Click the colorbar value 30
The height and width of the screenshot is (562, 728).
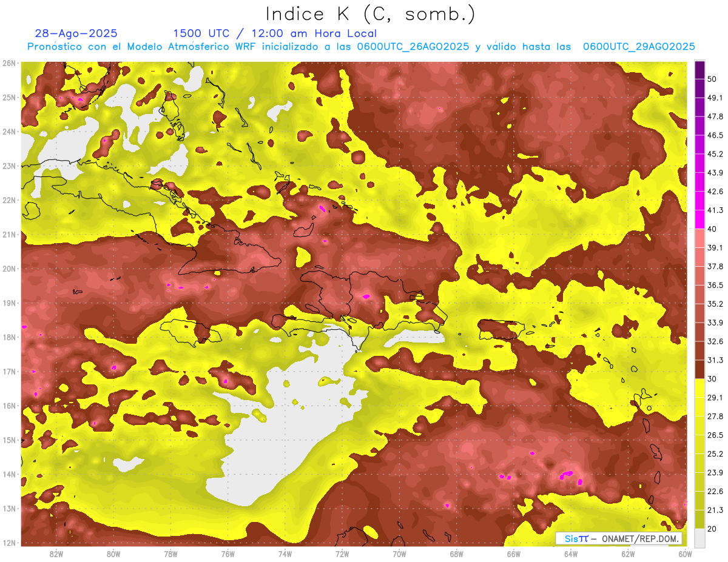pos(713,380)
